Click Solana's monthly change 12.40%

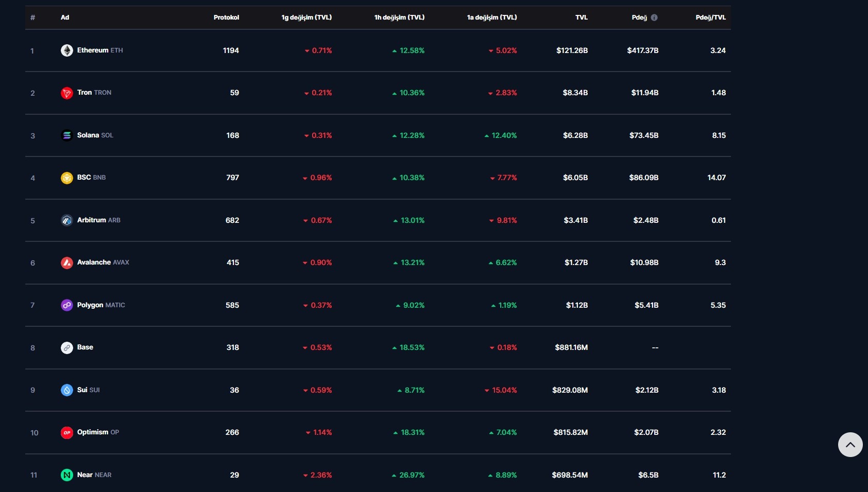coord(501,135)
